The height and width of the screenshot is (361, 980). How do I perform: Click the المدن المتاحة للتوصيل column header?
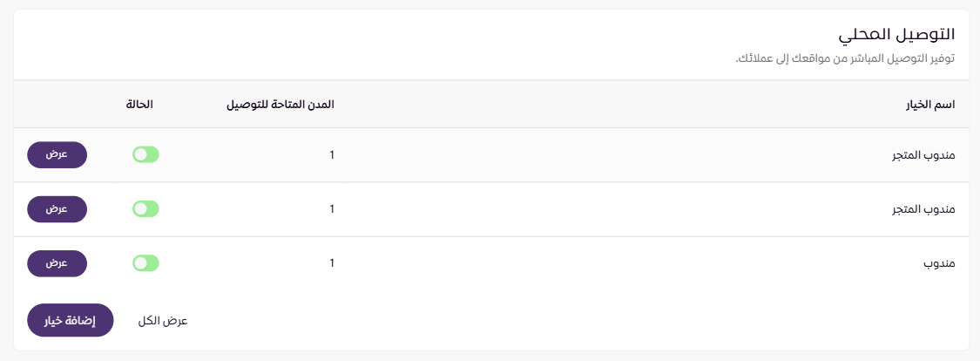coord(280,105)
